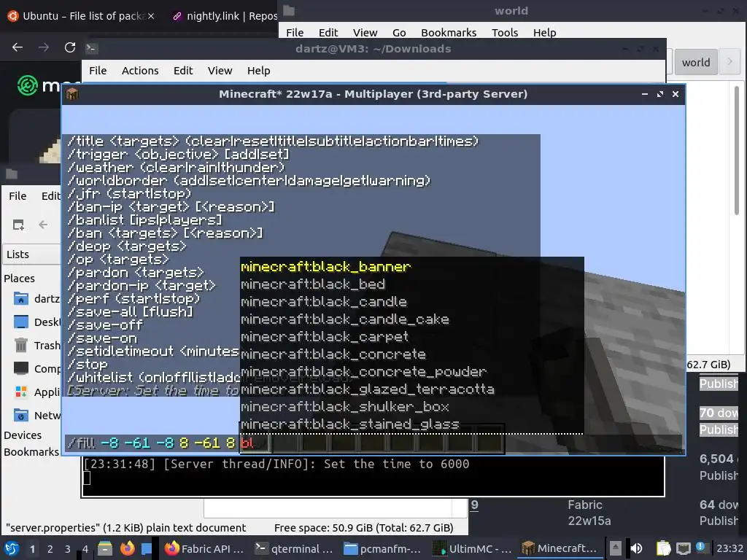This screenshot has height=560, width=747.
Task: Open Computer in Places sidebar
Action: point(36,368)
